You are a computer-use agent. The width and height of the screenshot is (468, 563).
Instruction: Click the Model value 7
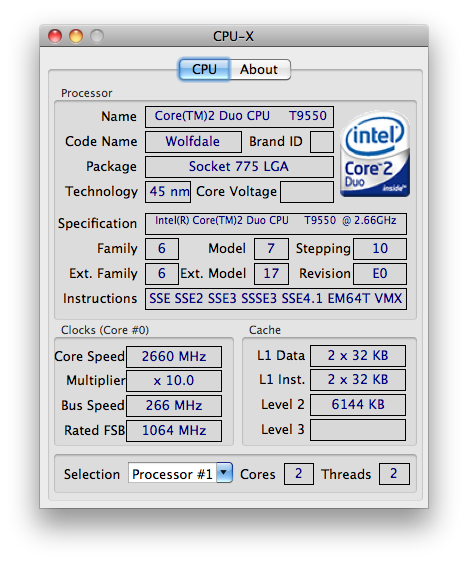271,249
